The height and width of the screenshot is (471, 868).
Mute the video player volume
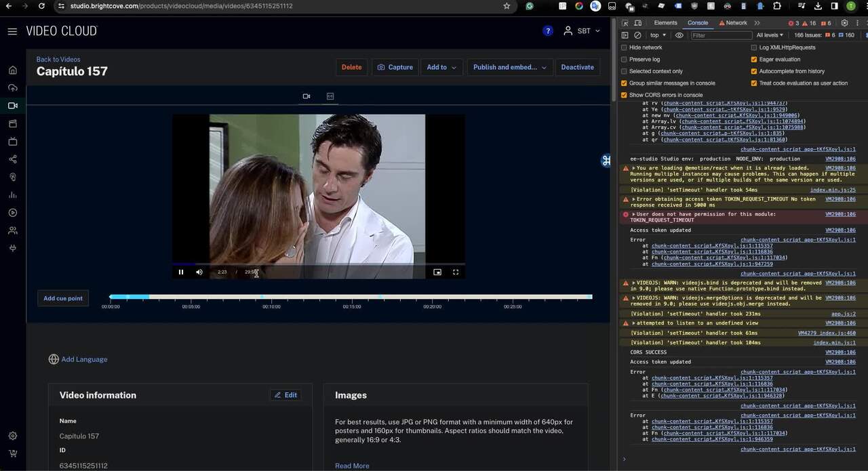[x=199, y=272]
